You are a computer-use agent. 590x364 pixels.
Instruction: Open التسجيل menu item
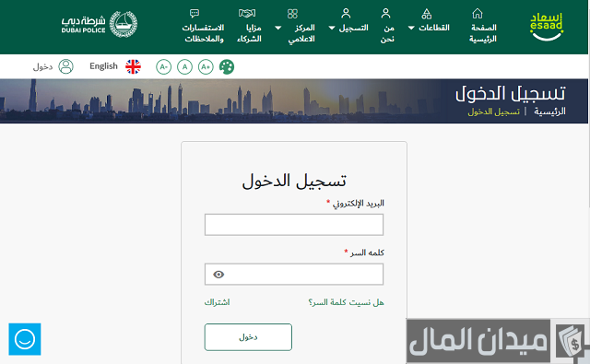pyautogui.click(x=353, y=28)
